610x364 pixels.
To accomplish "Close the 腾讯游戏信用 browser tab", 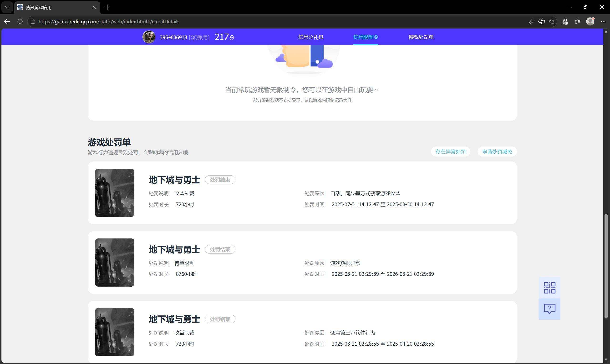I will pyautogui.click(x=94, y=7).
